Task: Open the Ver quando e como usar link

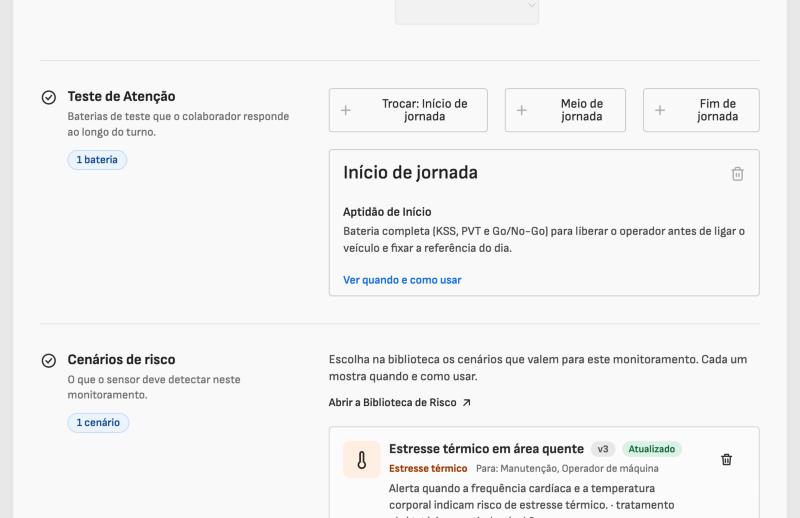Action: [x=402, y=280]
